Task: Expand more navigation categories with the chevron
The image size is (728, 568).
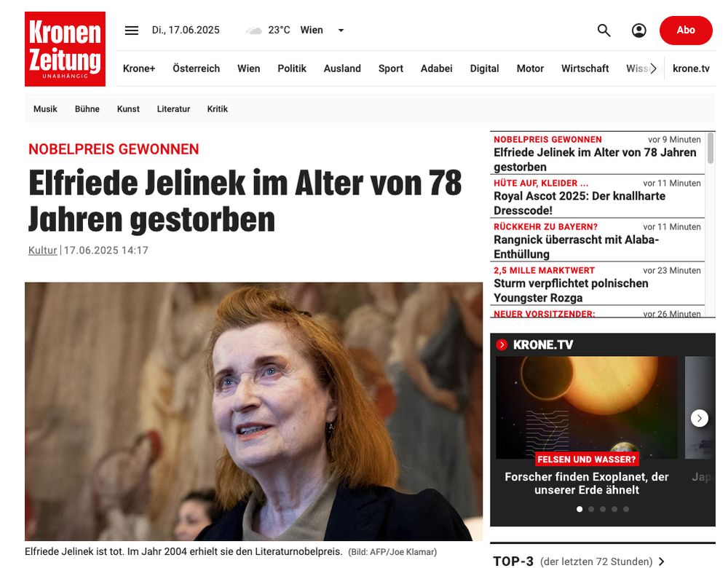Action: click(x=653, y=68)
